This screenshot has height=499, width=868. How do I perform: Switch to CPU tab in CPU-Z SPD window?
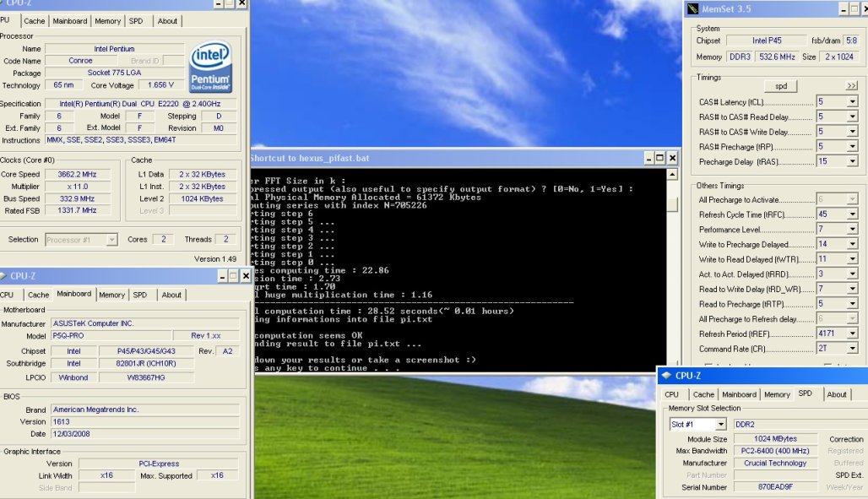coord(672,395)
